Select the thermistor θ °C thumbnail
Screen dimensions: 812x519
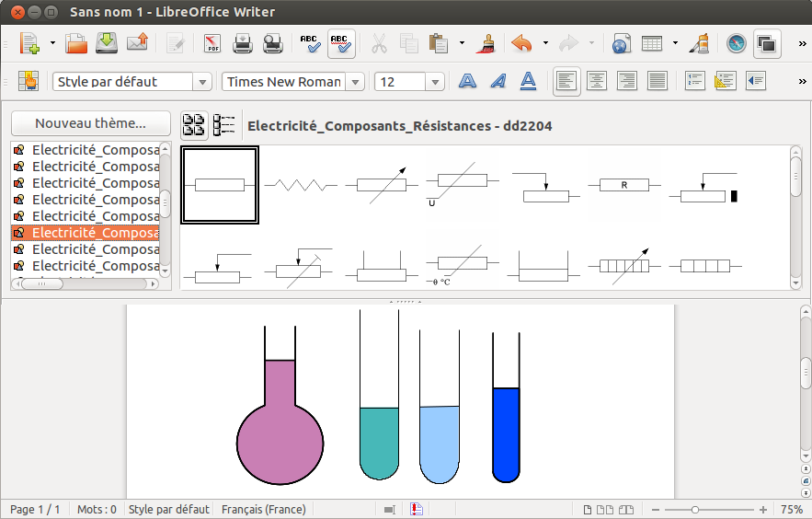coord(463,266)
